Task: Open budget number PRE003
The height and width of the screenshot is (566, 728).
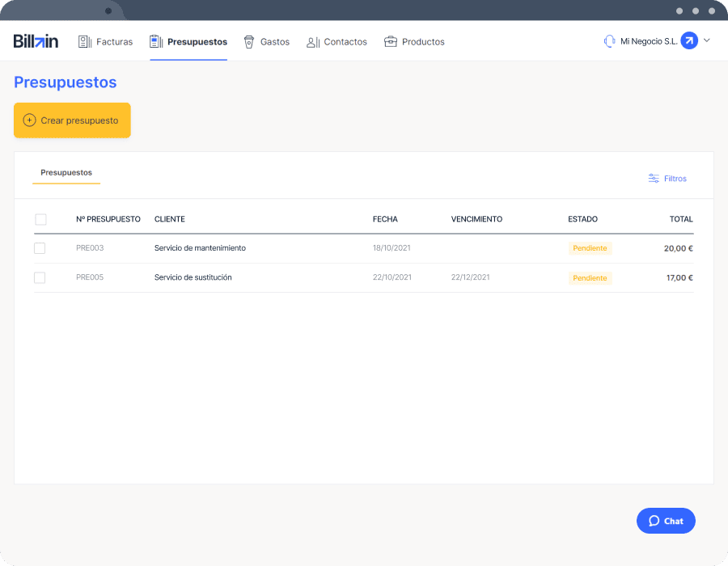Action: tap(90, 247)
